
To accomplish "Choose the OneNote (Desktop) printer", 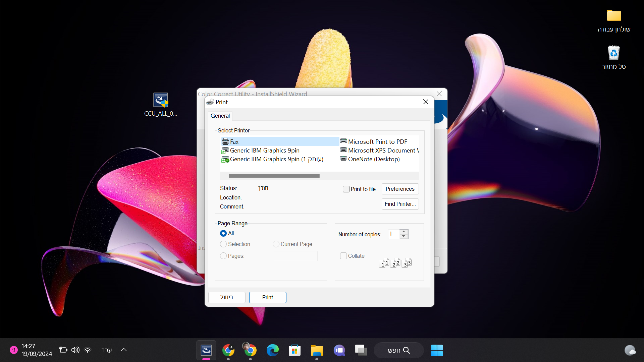I will [x=374, y=159].
